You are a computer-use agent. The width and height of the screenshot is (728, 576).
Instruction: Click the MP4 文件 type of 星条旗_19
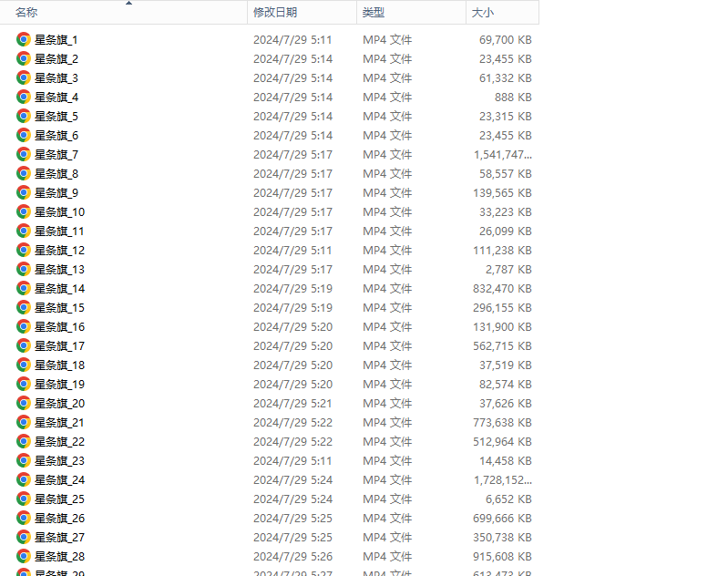[387, 385]
